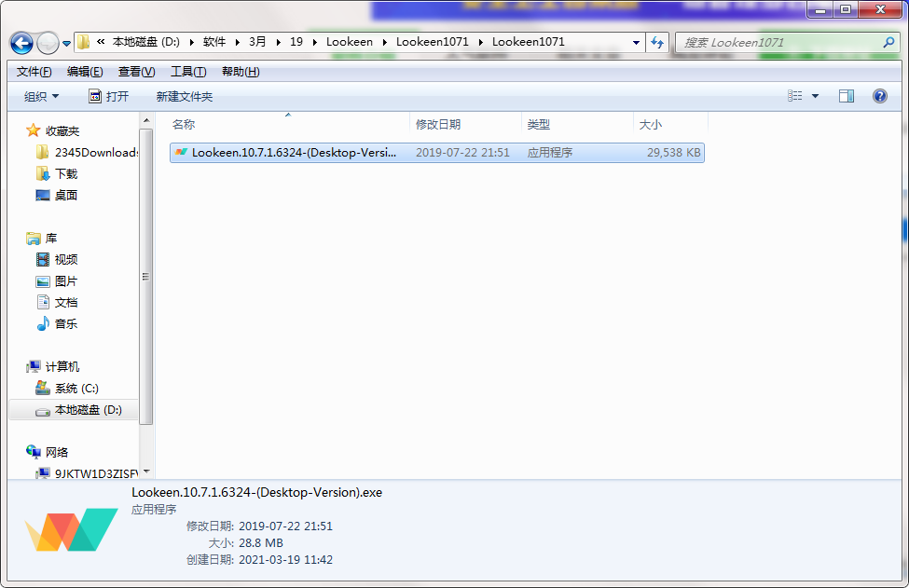This screenshot has width=909, height=588.
Task: Click the Lookeen exe file icon in list
Action: click(x=182, y=153)
